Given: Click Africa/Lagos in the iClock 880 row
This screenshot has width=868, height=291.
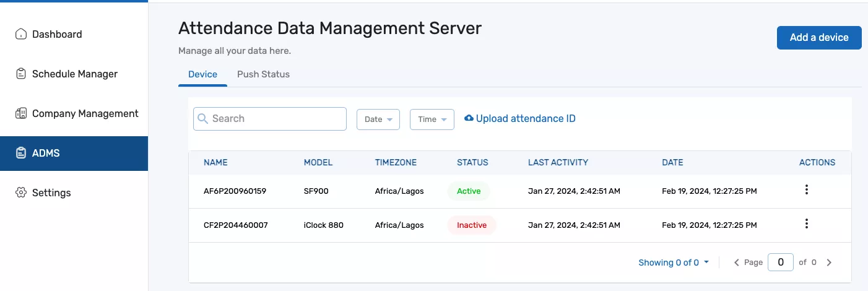Looking at the screenshot, I should click(x=399, y=225).
